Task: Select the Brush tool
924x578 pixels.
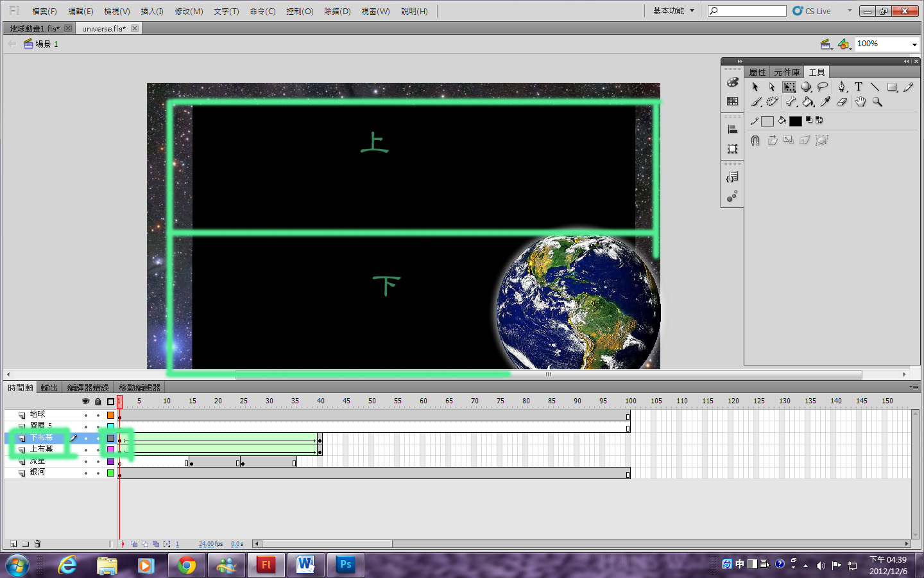Action: point(757,102)
